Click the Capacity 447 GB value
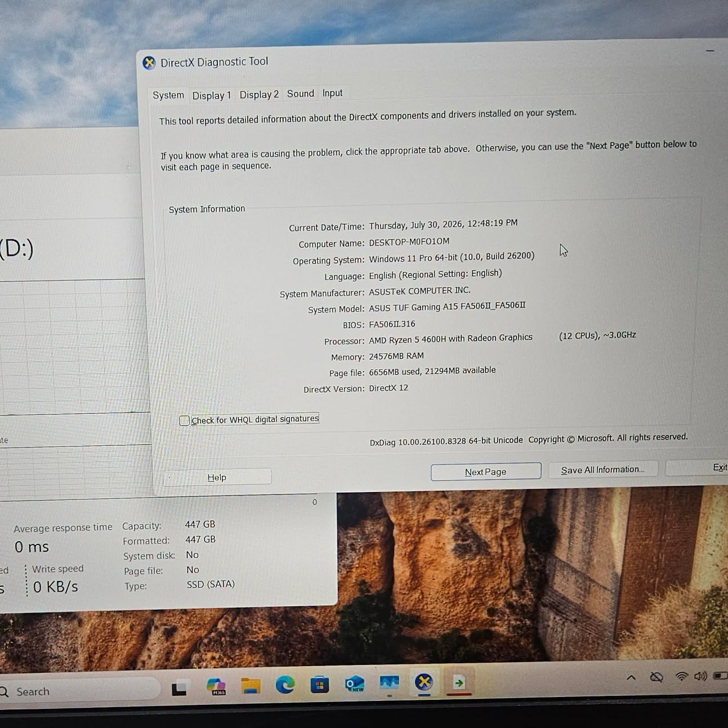 [x=200, y=524]
